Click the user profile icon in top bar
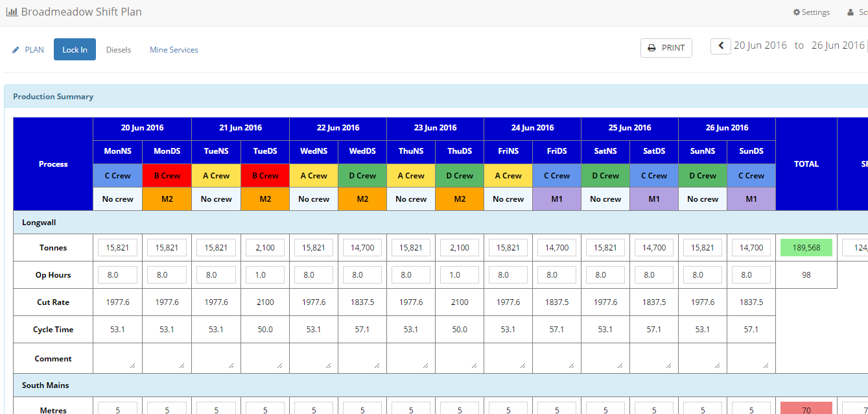868x414 pixels. pyautogui.click(x=850, y=12)
